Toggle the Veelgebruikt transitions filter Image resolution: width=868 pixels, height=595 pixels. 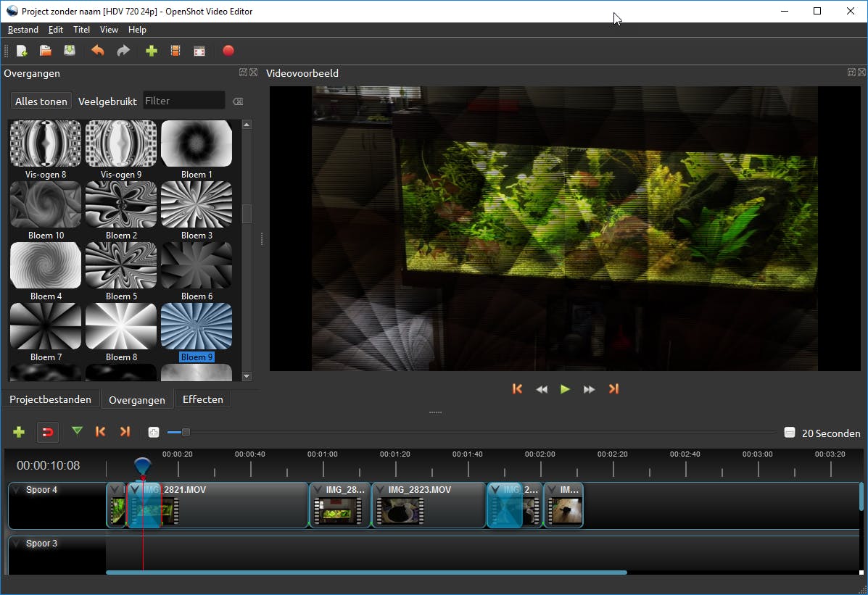point(107,101)
